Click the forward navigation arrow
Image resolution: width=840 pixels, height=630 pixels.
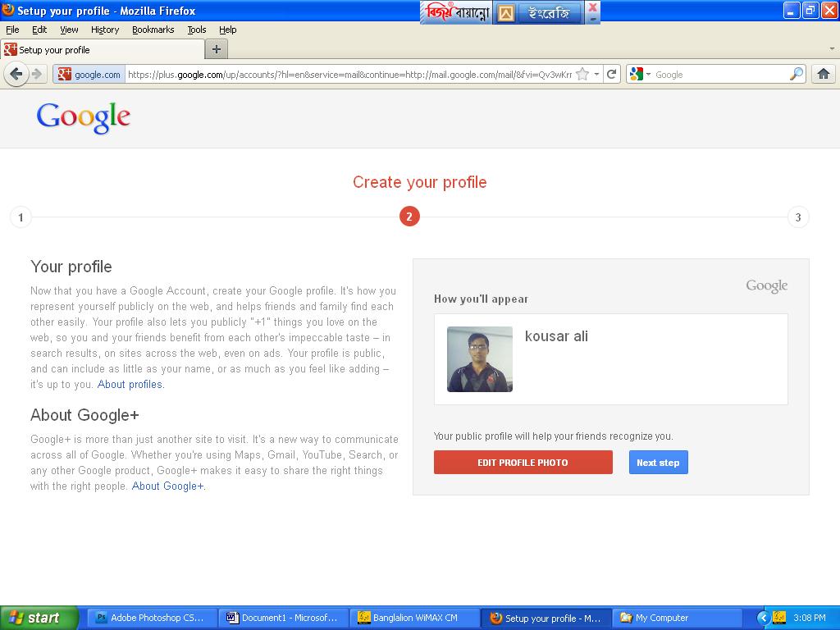point(37,74)
